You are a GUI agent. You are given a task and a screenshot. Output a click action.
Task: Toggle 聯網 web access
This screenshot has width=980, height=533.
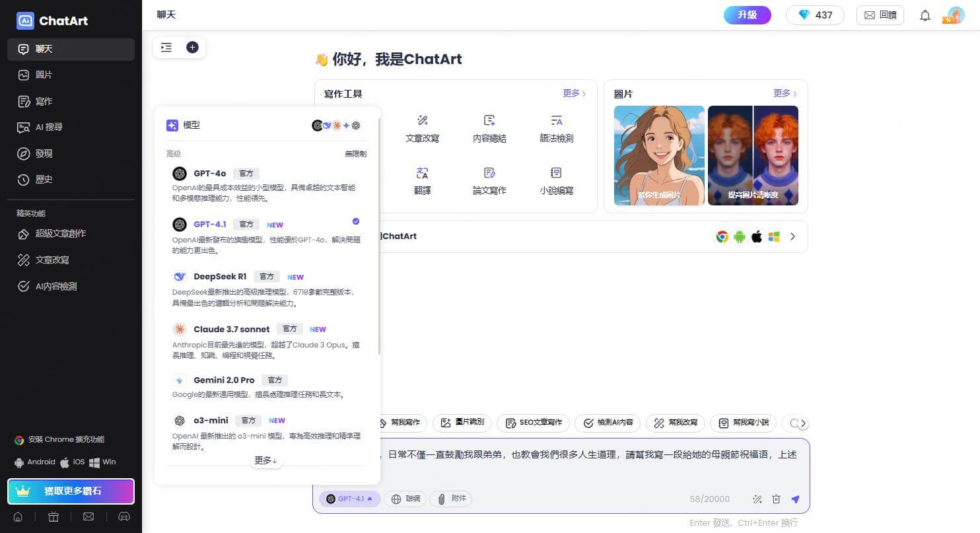405,499
